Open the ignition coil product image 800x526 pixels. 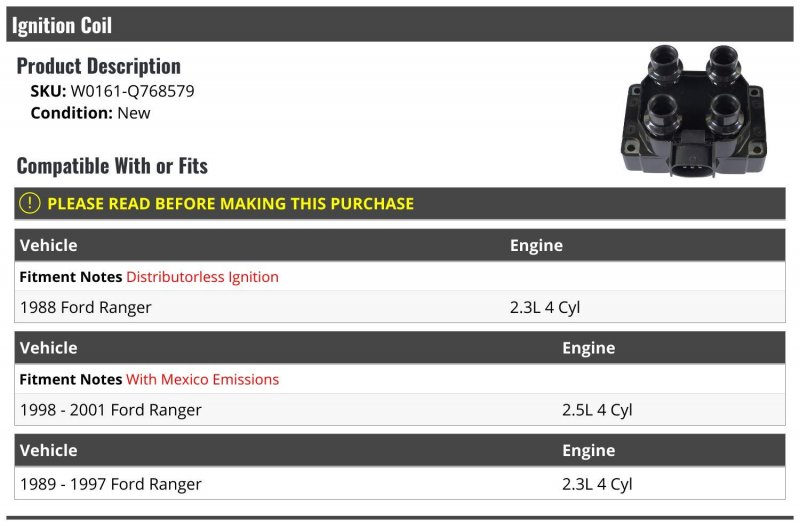[x=693, y=111]
